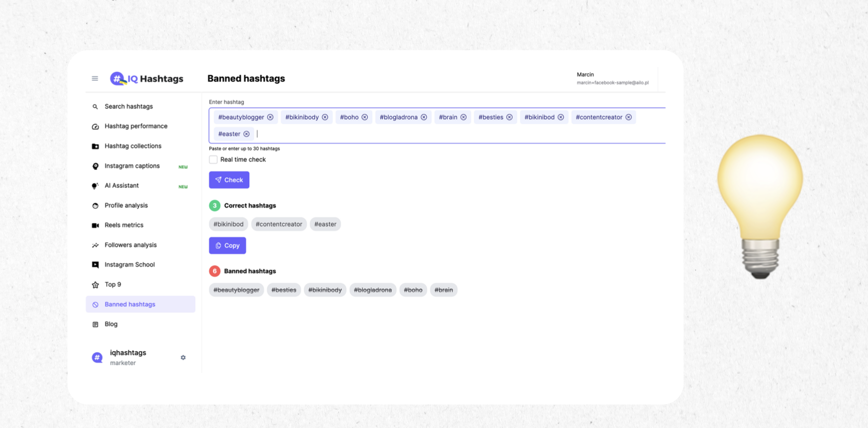Open the Blog link
Screen dimensions: 868x428
[x=111, y=324]
